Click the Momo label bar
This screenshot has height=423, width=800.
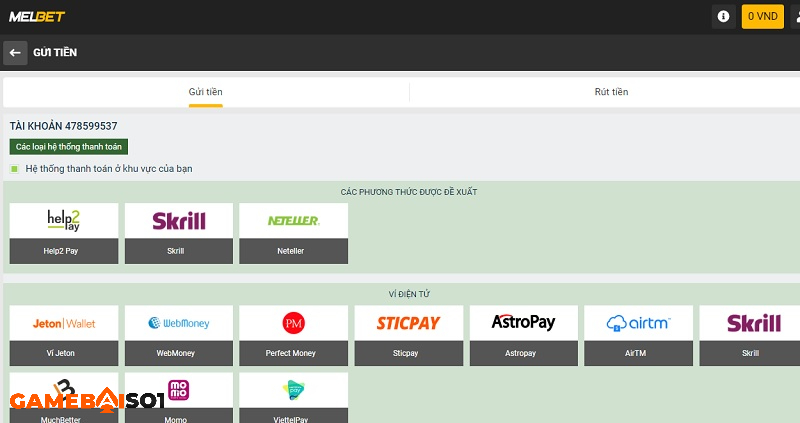(x=179, y=415)
